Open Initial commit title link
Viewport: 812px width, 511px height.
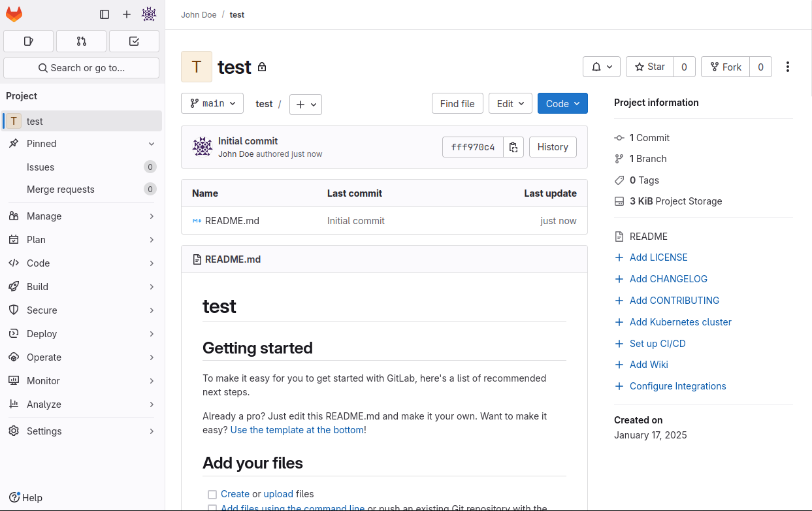pos(248,141)
